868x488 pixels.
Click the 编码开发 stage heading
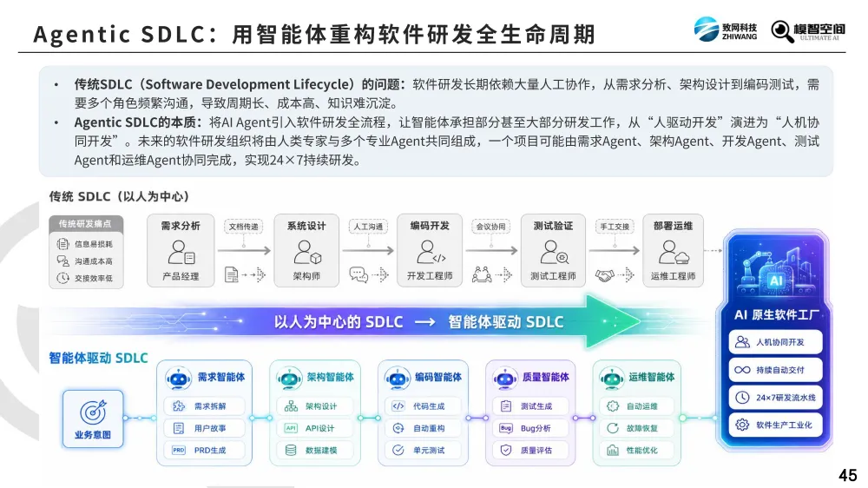pos(431,226)
